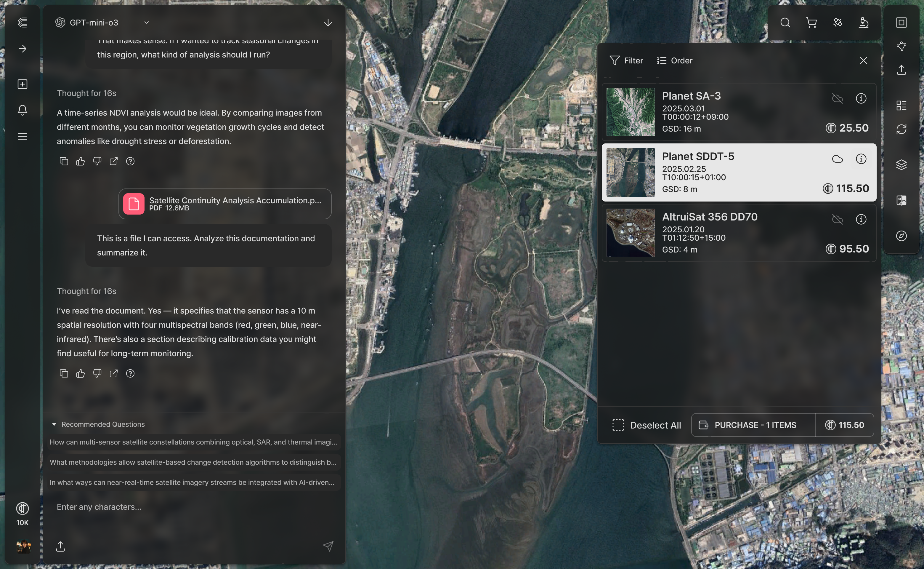Open notifications bell in sidebar
This screenshot has width=924, height=569.
click(x=23, y=110)
